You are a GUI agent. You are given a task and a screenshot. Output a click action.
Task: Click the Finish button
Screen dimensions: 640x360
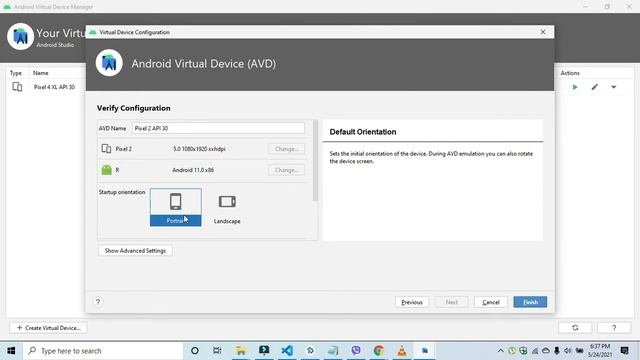point(530,302)
